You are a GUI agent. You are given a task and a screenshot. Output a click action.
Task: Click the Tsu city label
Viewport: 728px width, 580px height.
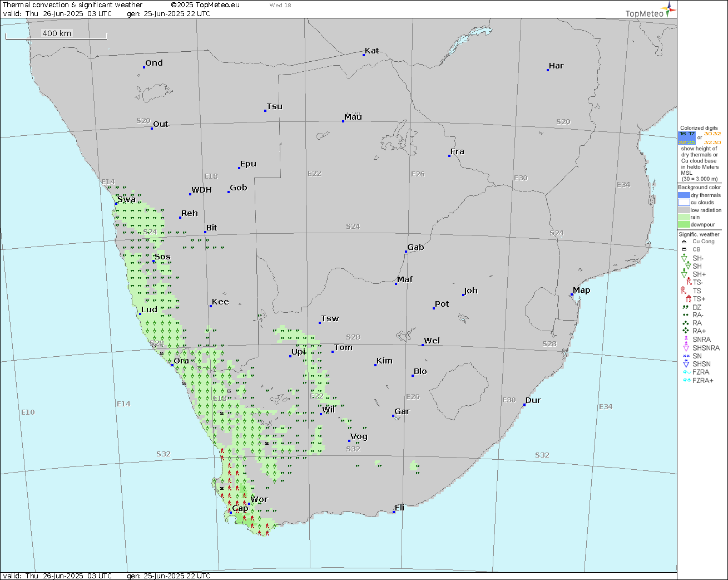click(275, 106)
